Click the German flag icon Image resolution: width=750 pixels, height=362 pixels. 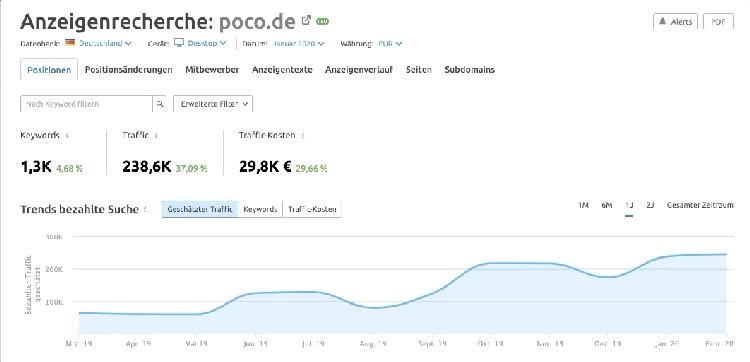click(x=70, y=43)
